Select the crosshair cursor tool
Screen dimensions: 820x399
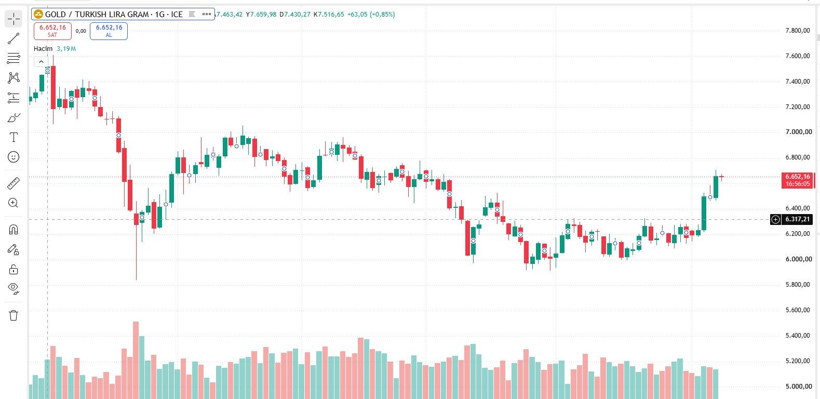pos(14,19)
